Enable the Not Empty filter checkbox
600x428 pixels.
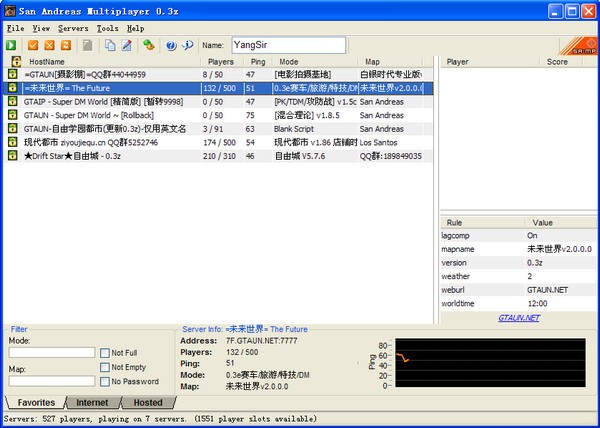coord(104,367)
